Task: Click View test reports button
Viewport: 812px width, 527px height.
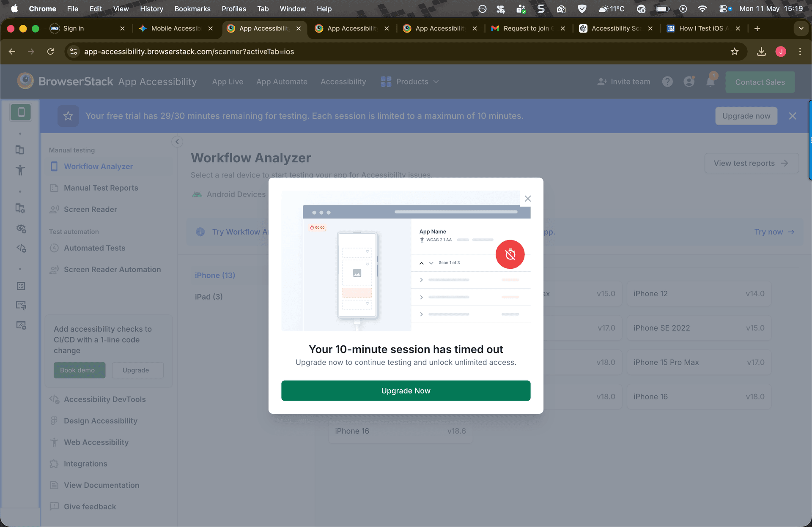Action: pyautogui.click(x=751, y=163)
